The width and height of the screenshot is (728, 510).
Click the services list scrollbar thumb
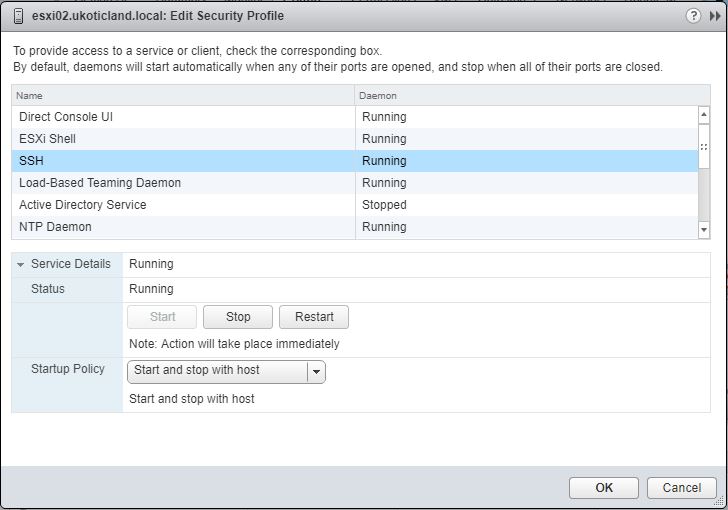click(704, 146)
